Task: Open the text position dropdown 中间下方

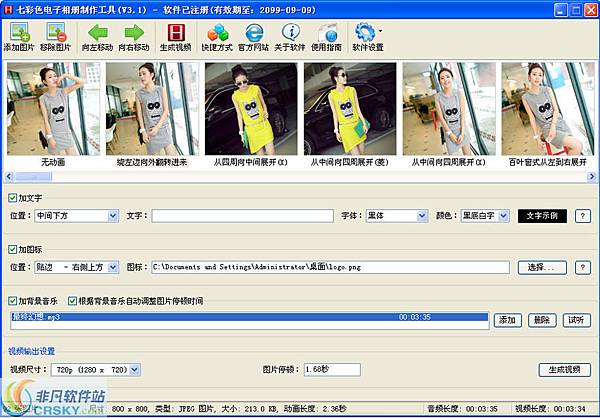Action: coord(77,216)
